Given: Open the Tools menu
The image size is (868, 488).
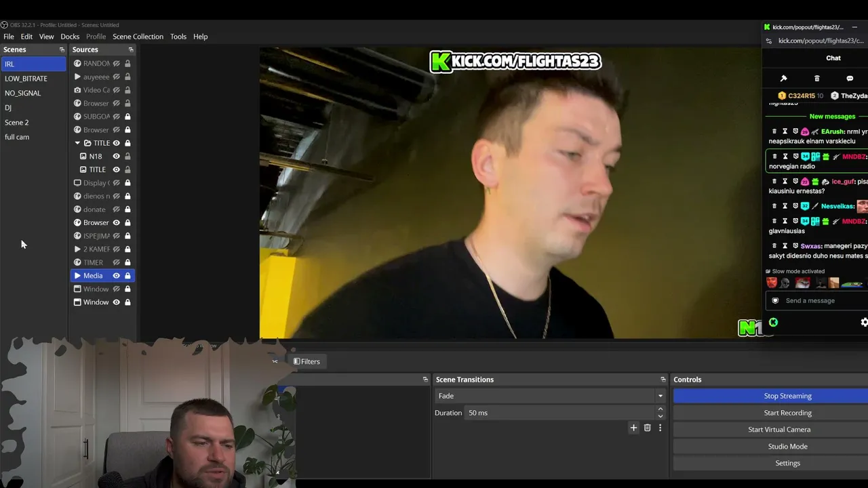Looking at the screenshot, I should click(x=178, y=37).
